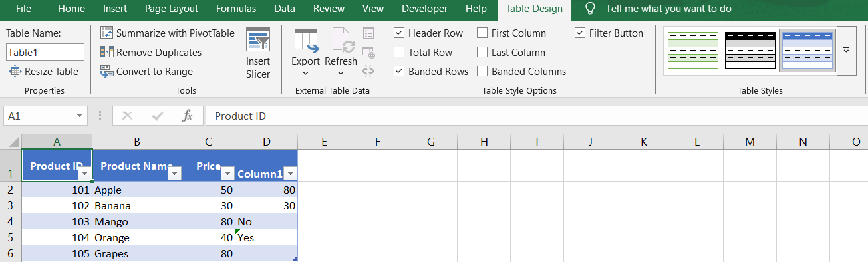Click the Open in Browser icon

(368, 52)
